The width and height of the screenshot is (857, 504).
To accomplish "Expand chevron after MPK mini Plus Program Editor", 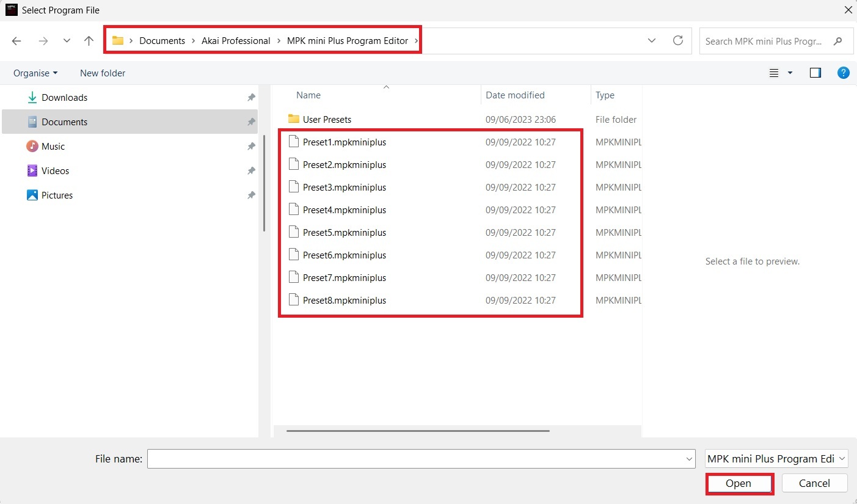I will pyautogui.click(x=417, y=41).
